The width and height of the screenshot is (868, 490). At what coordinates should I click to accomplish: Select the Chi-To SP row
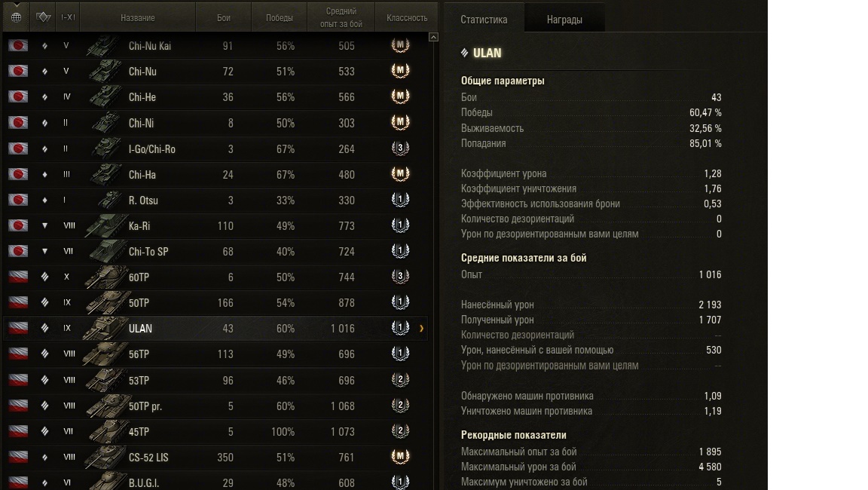coord(216,251)
